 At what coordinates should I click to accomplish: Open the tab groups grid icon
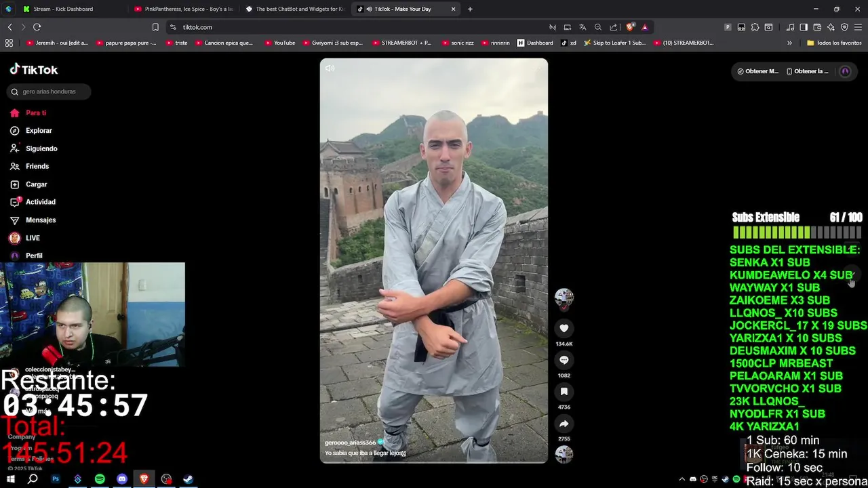coord(9,43)
